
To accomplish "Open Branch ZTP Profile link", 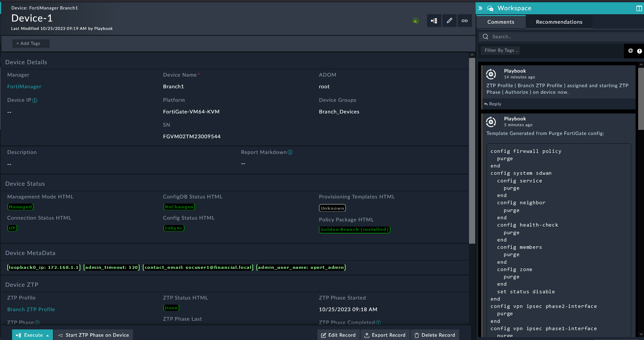I will [x=31, y=309].
